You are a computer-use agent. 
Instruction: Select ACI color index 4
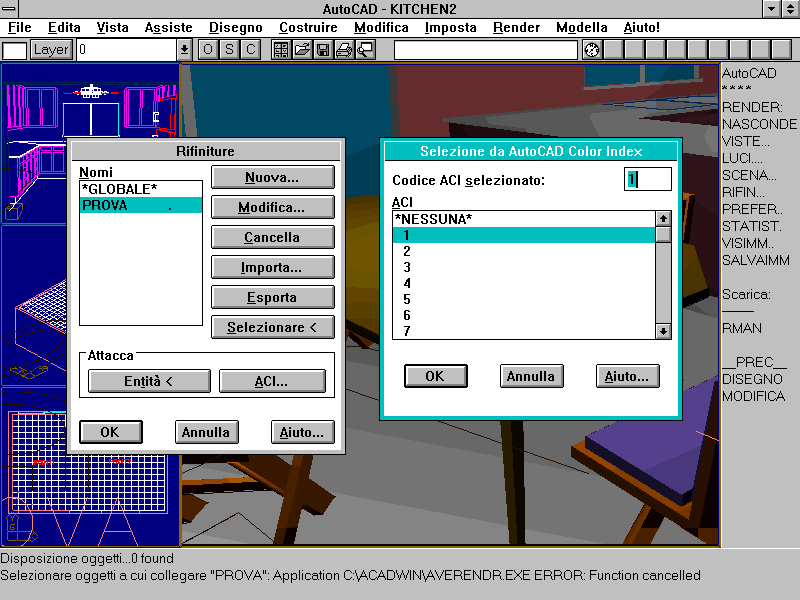click(x=524, y=283)
